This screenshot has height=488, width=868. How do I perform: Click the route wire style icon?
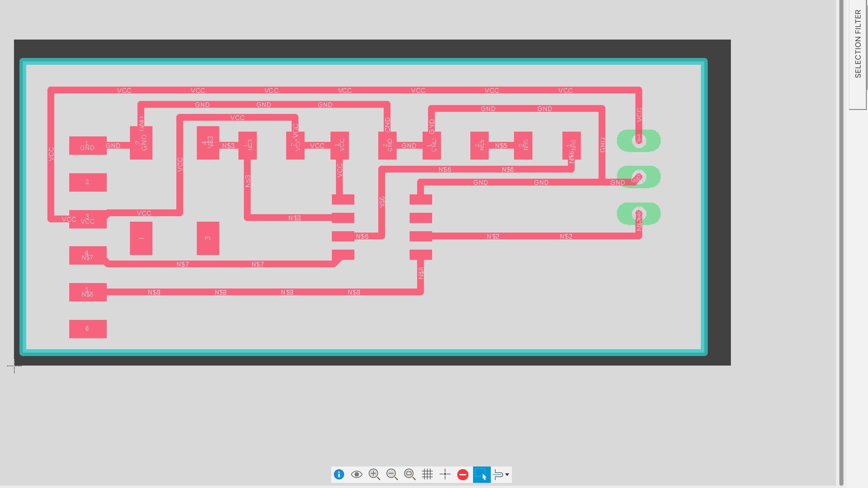point(498,474)
